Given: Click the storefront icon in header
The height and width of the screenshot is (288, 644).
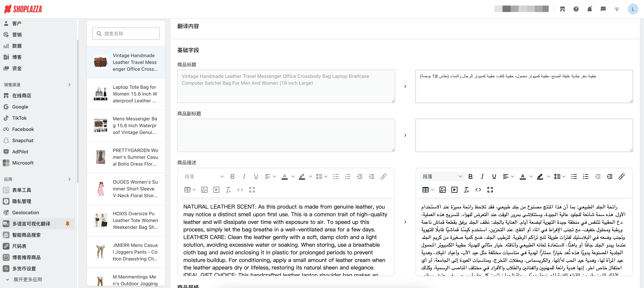Looking at the screenshot, I should coord(562,9).
